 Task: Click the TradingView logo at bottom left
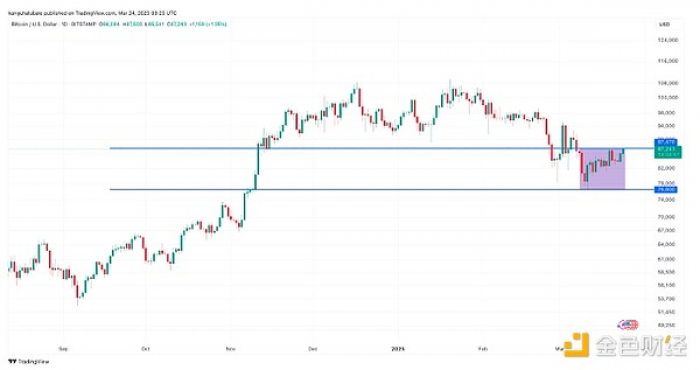[x=29, y=362]
